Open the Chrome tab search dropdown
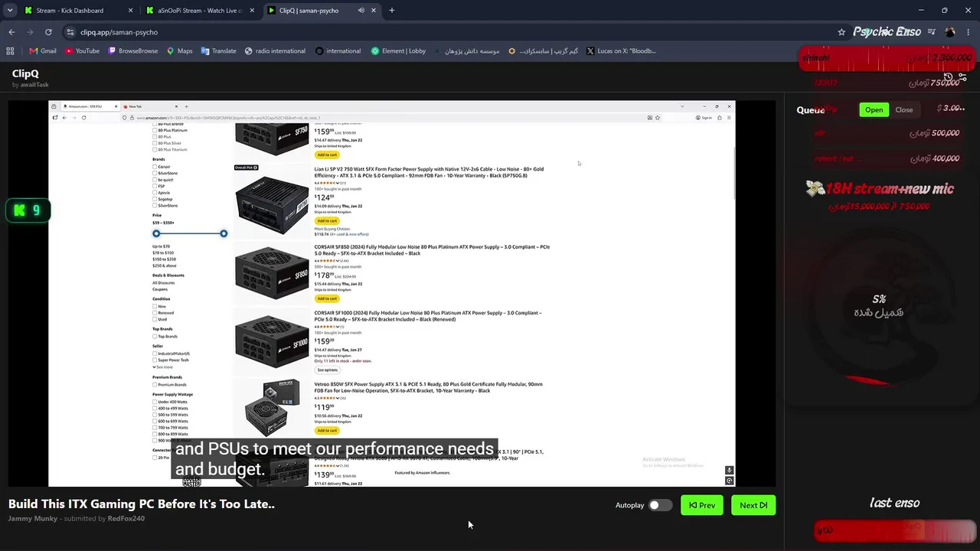Screen dimensions: 980x551 10,11
